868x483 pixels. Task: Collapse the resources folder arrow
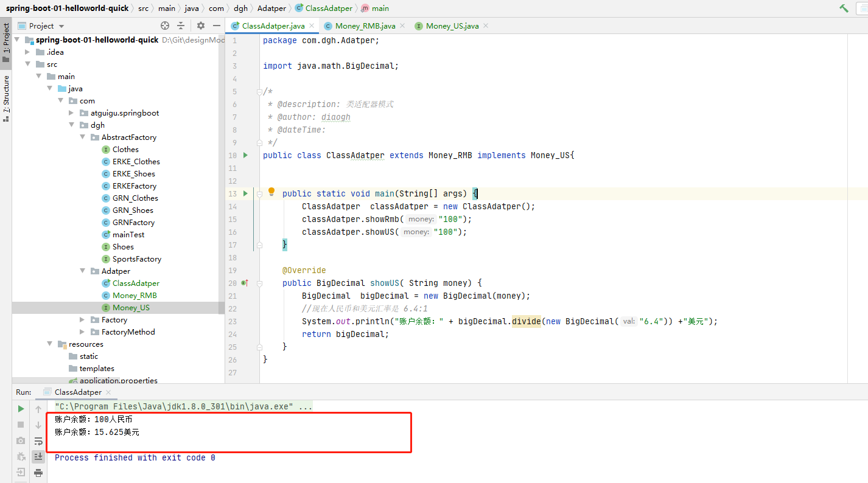49,344
